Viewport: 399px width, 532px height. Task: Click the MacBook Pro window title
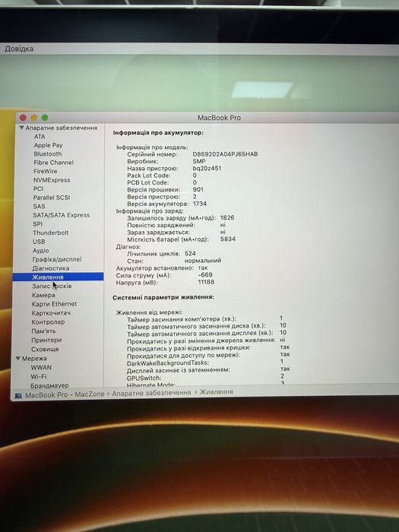click(219, 118)
